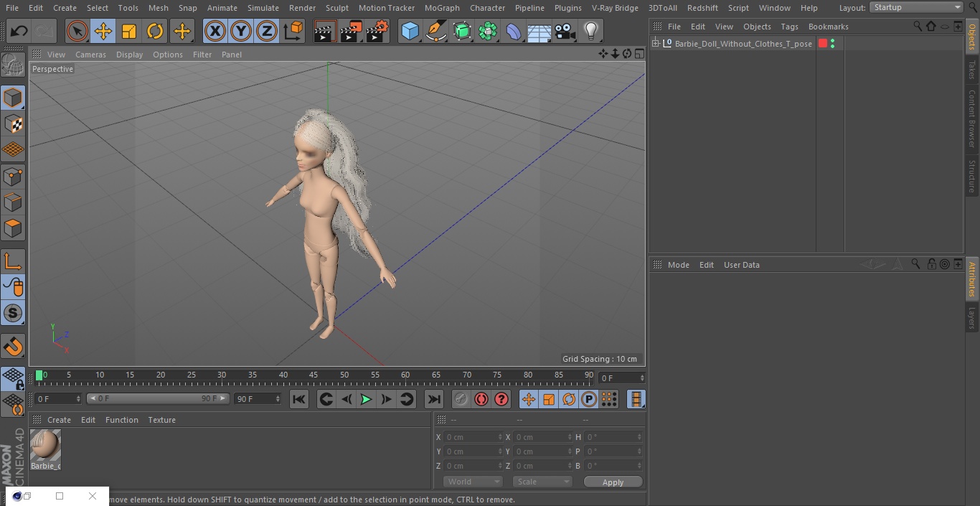Click Position keyframe toggle icon
The image size is (980, 506).
pos(529,399)
